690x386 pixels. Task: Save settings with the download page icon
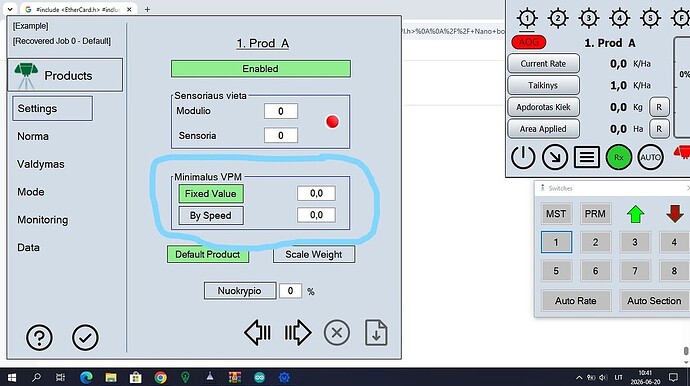click(376, 332)
